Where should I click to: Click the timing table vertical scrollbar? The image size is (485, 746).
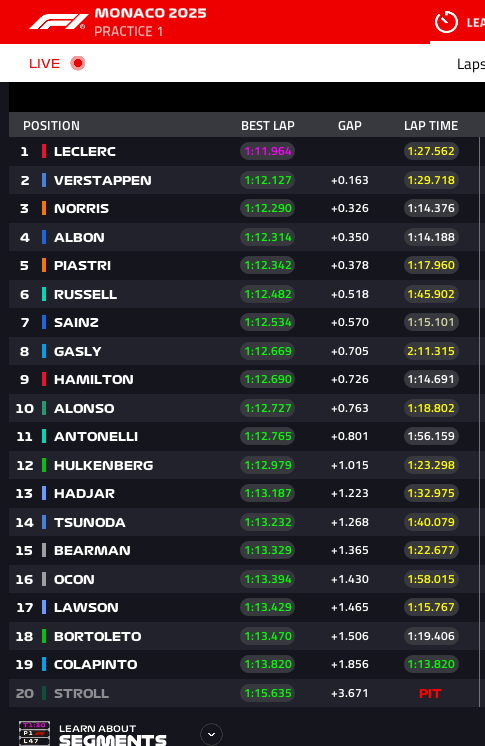479,422
